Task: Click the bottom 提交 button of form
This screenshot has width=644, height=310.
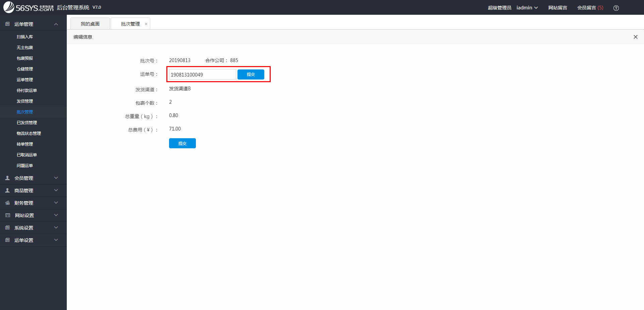Action: (182, 143)
